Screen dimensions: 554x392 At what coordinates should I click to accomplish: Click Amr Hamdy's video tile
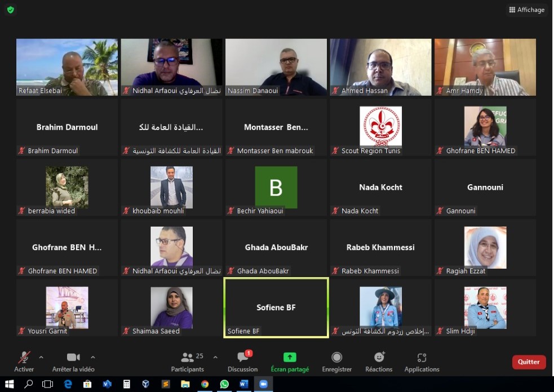485,66
